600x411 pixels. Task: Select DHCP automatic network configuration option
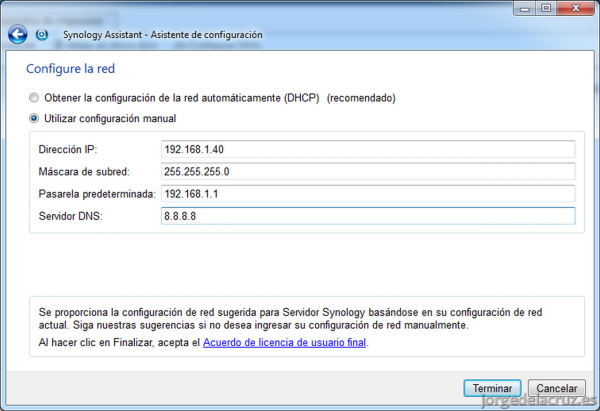pyautogui.click(x=34, y=98)
